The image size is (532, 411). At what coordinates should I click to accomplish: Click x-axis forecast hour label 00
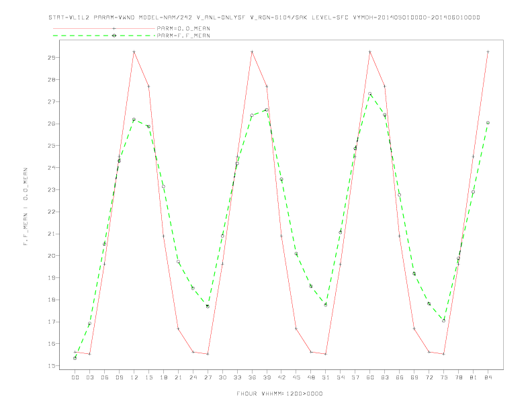[x=75, y=377]
